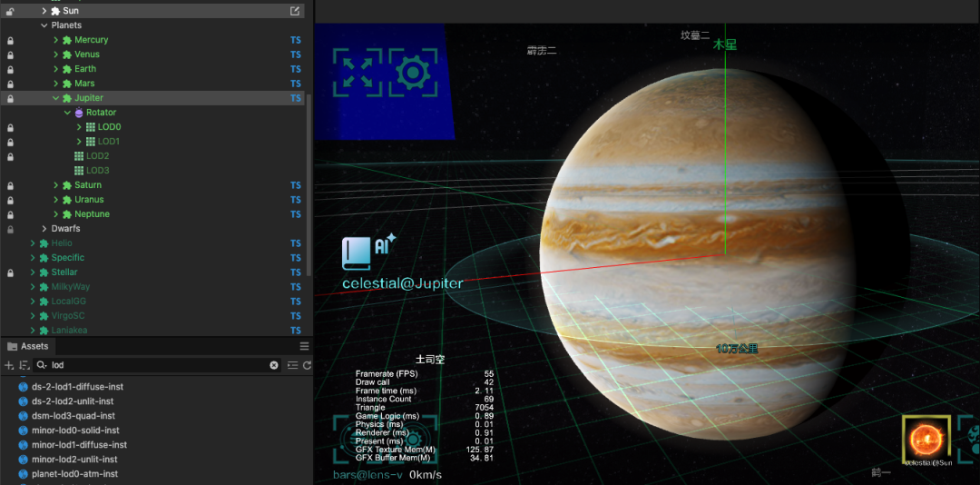The height and width of the screenshot is (485, 980).
Task: Click the fullscreen expand icon in viewport
Action: [357, 72]
